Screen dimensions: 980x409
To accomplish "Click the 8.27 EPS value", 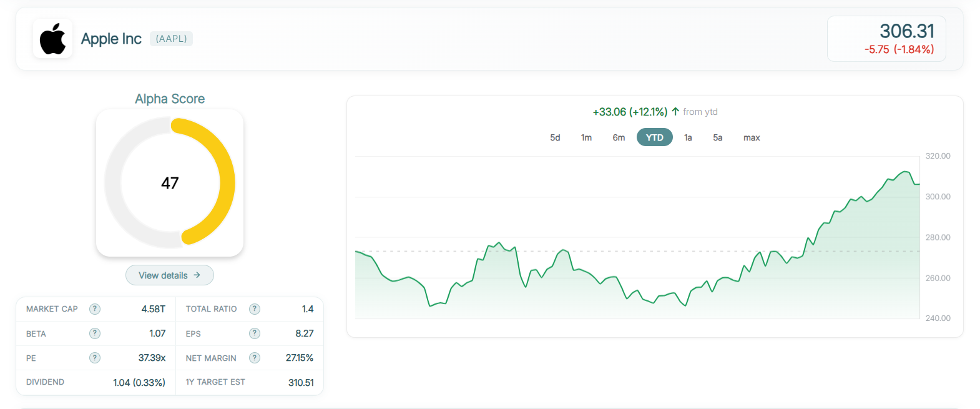I will pos(305,333).
